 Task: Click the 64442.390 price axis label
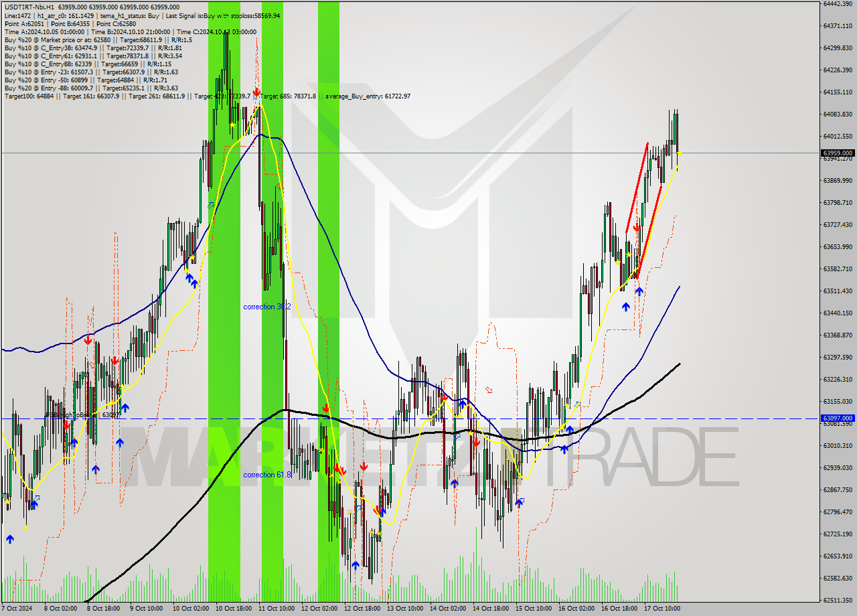(838, 4)
